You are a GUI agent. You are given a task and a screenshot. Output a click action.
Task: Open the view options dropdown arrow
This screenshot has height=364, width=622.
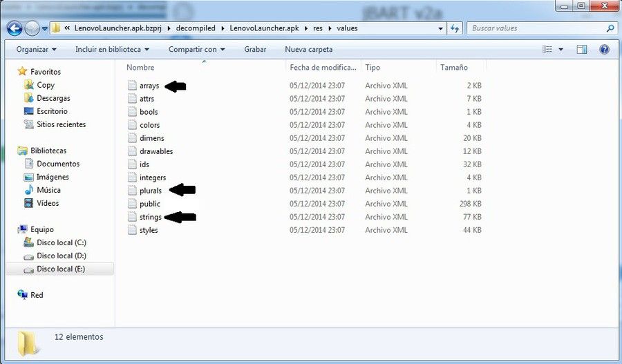click(561, 50)
